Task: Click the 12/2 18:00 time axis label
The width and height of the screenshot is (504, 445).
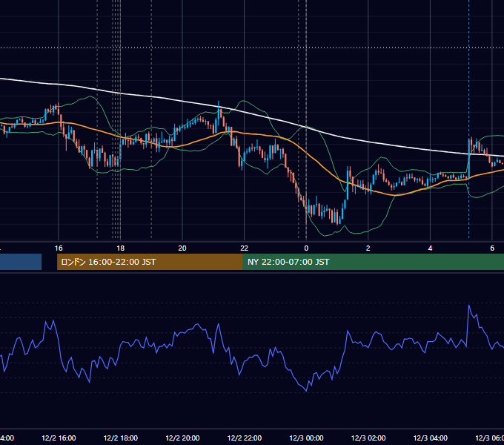Action: pyautogui.click(x=121, y=438)
